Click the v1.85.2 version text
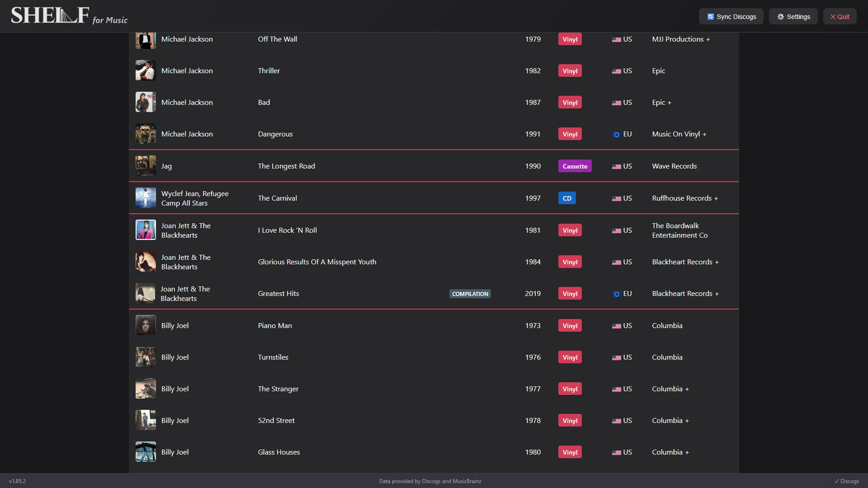The width and height of the screenshot is (868, 488). point(17,481)
